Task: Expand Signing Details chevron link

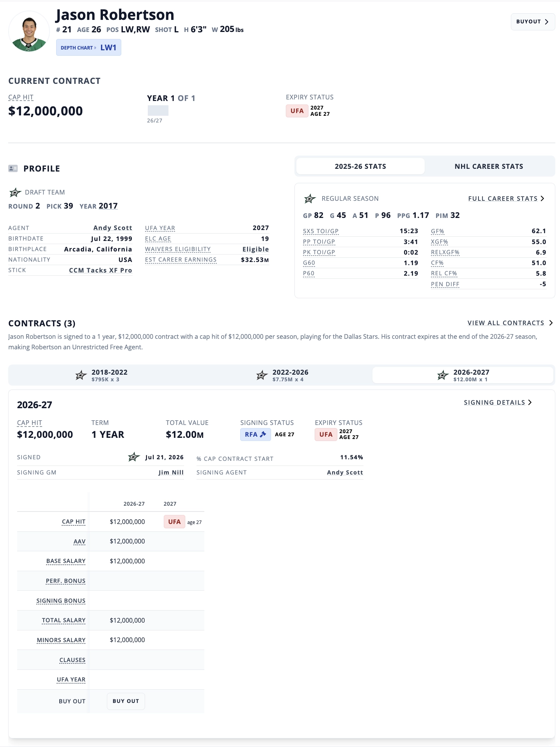Action: [x=498, y=402]
